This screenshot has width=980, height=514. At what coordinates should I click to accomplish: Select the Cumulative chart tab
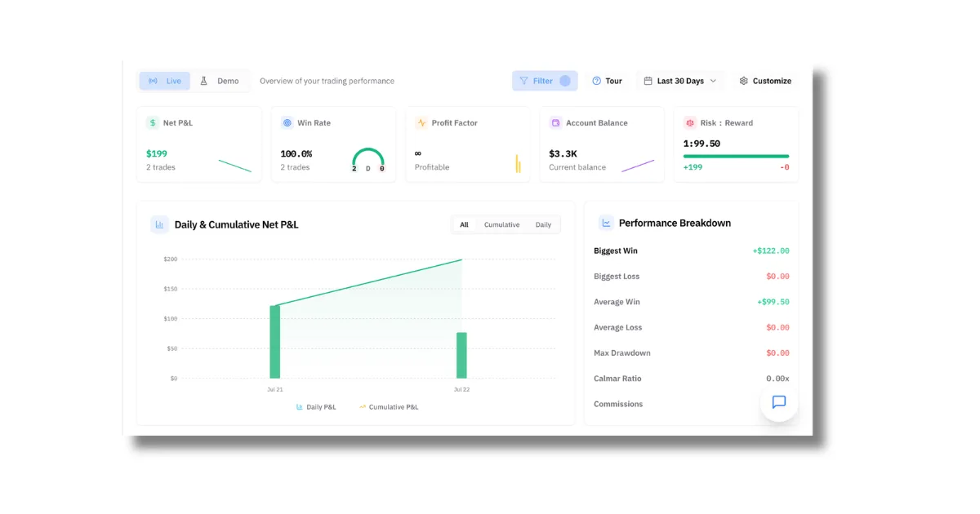coord(501,224)
